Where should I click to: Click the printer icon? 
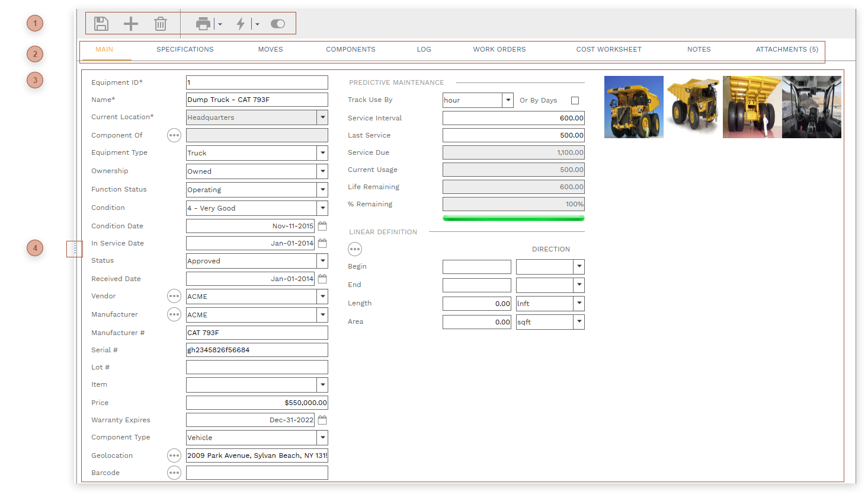point(203,24)
